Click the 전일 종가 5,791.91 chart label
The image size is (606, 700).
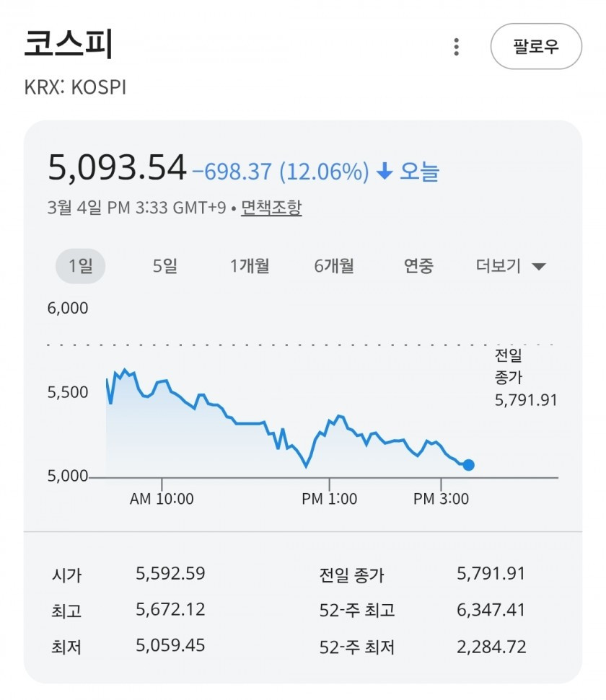click(526, 378)
